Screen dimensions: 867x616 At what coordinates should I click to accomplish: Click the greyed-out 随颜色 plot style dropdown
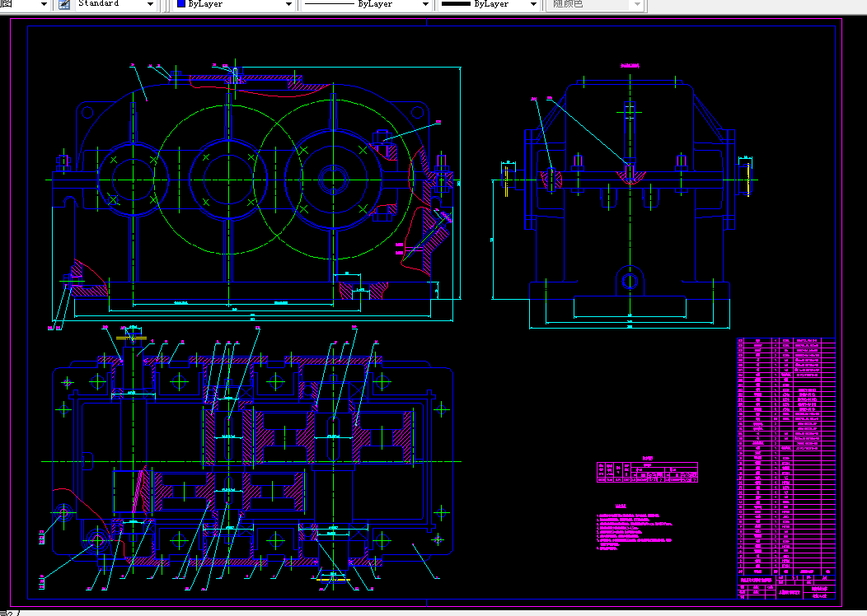pyautogui.click(x=596, y=4)
